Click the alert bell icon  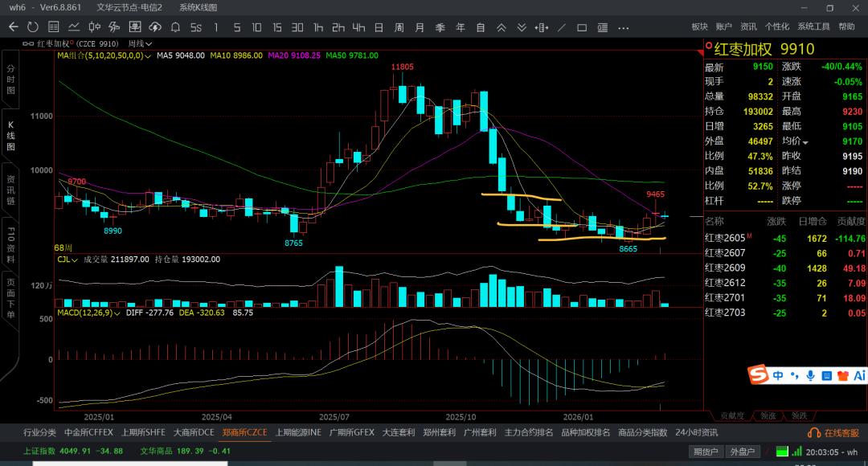coord(175,27)
